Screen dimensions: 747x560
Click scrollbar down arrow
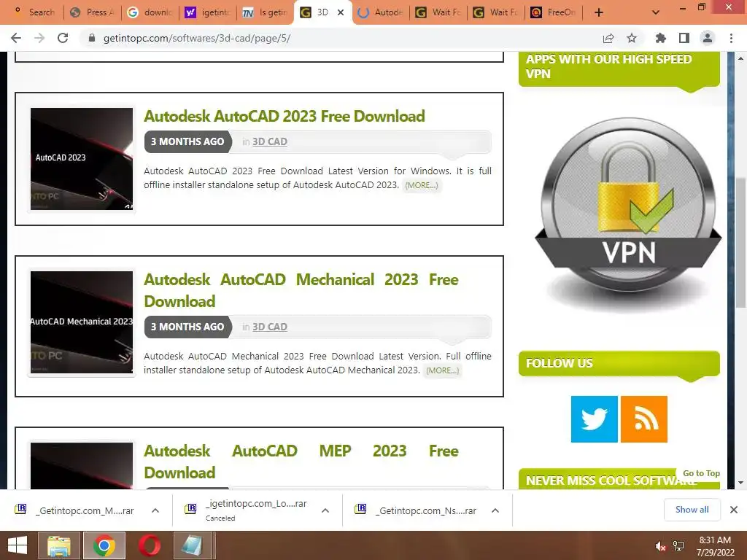[740, 483]
